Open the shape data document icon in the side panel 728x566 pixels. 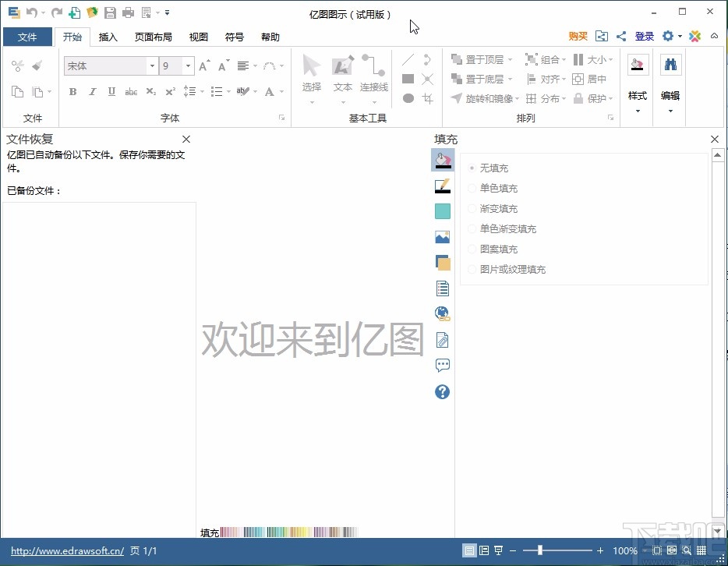point(443,288)
